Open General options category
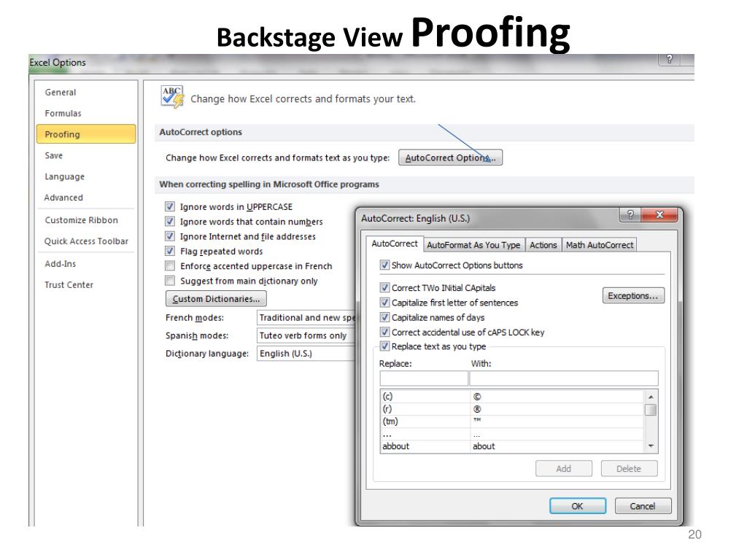747x560 pixels. [86, 93]
